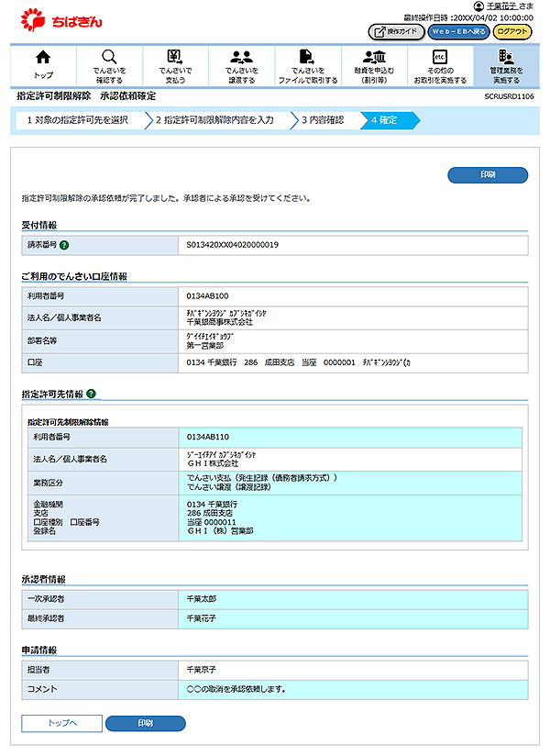Screen dimensions: 550x756
Task: Click the bottom 印刷 button
Action: (146, 723)
